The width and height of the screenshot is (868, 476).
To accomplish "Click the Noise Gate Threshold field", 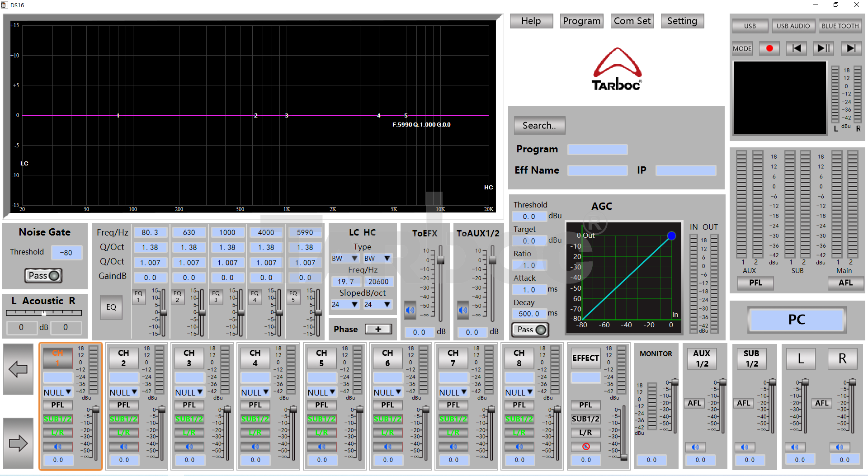I will (x=67, y=253).
